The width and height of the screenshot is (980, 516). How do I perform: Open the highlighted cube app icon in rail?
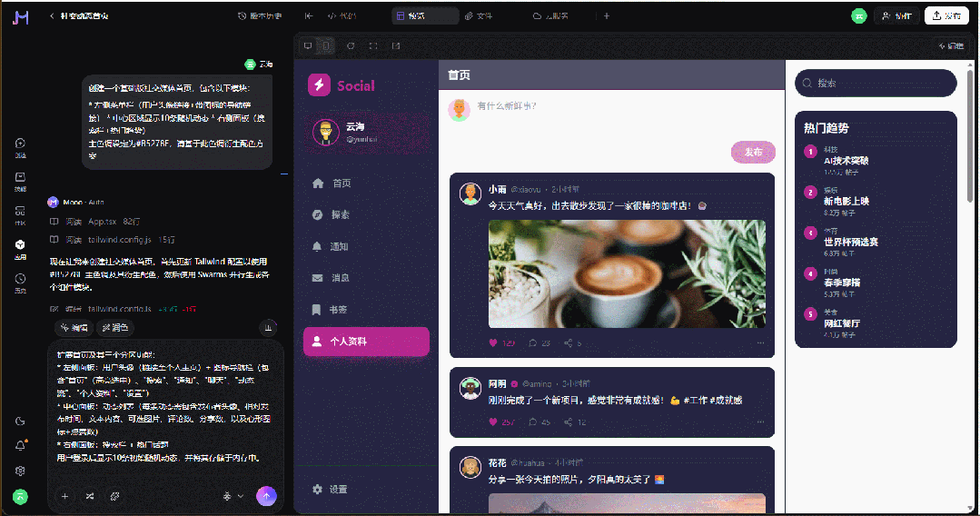20,249
